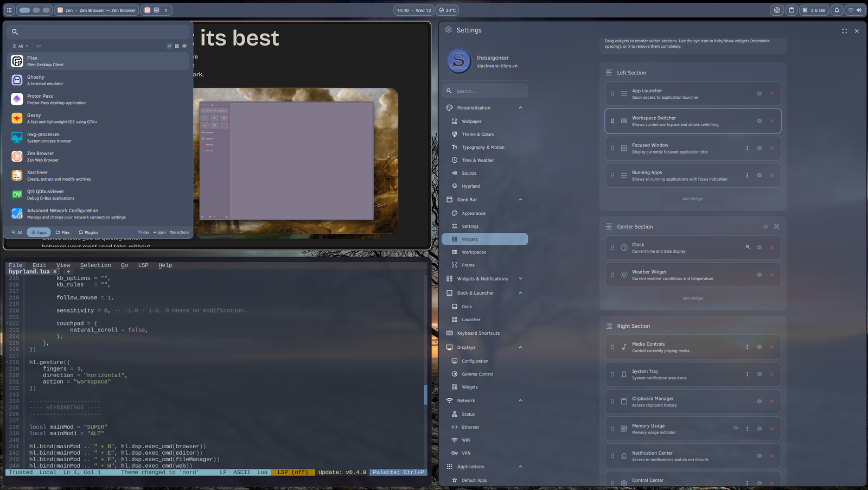Screen dimensions: 868x490
Task: Open the Selection menu in the editor
Action: pyautogui.click(x=95, y=265)
